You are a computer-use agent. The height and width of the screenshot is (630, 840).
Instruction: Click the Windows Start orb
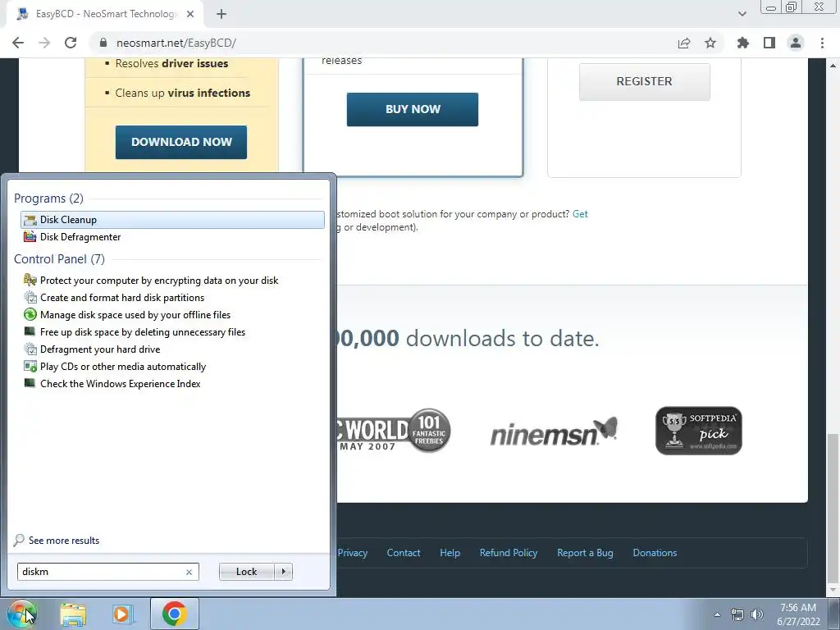pos(22,614)
